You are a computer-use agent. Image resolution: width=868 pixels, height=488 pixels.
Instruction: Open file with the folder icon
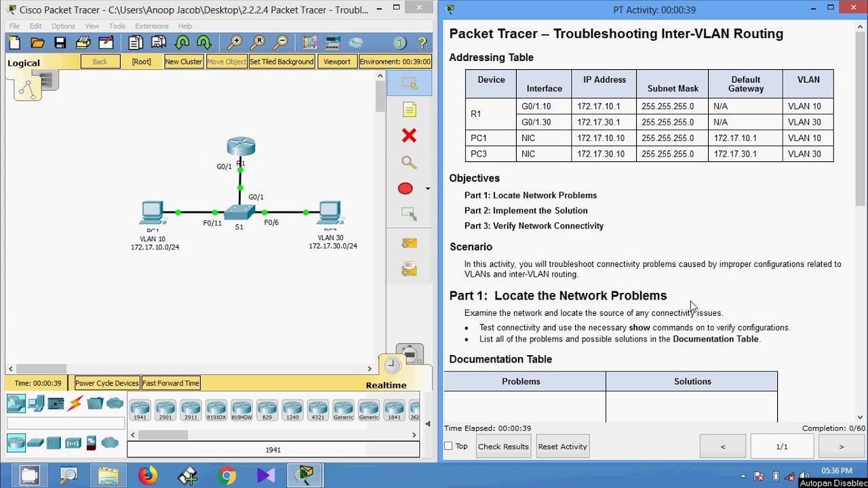[x=37, y=43]
